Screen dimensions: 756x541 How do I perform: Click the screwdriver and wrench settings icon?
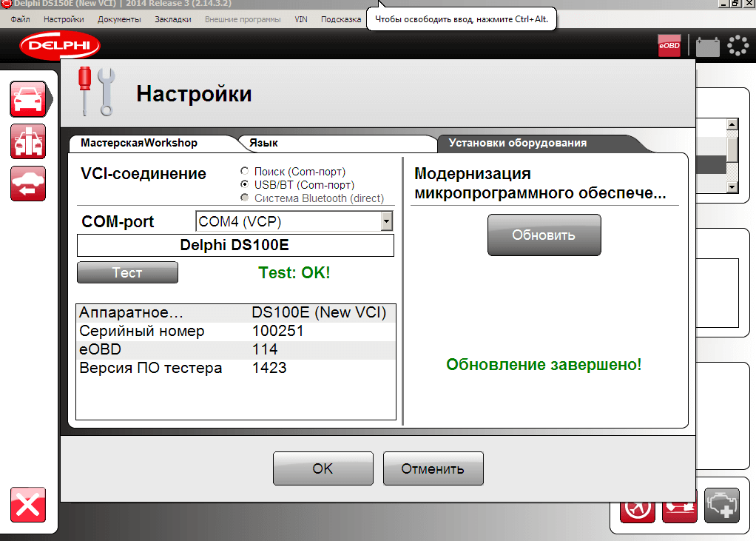(x=96, y=91)
